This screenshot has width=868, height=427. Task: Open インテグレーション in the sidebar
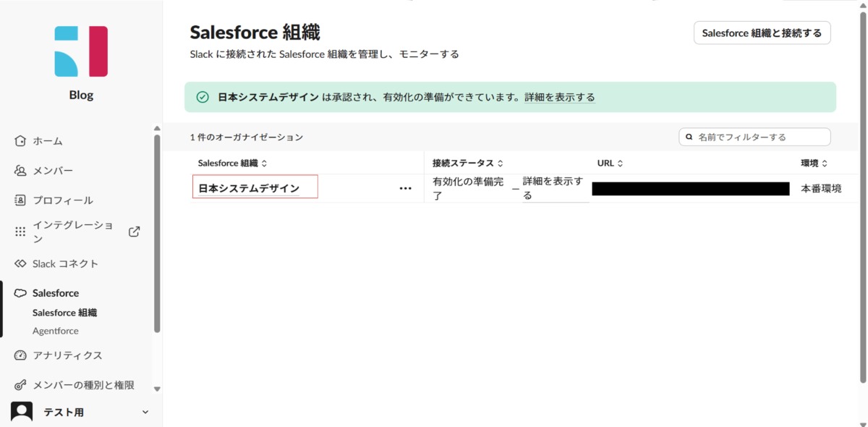(73, 232)
